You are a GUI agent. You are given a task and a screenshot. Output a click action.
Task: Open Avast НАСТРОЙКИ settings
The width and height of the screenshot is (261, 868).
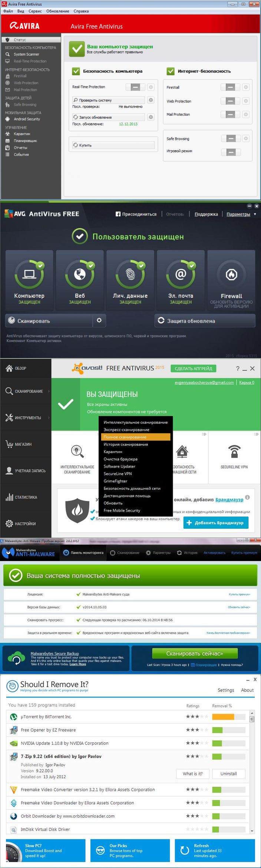click(x=26, y=524)
